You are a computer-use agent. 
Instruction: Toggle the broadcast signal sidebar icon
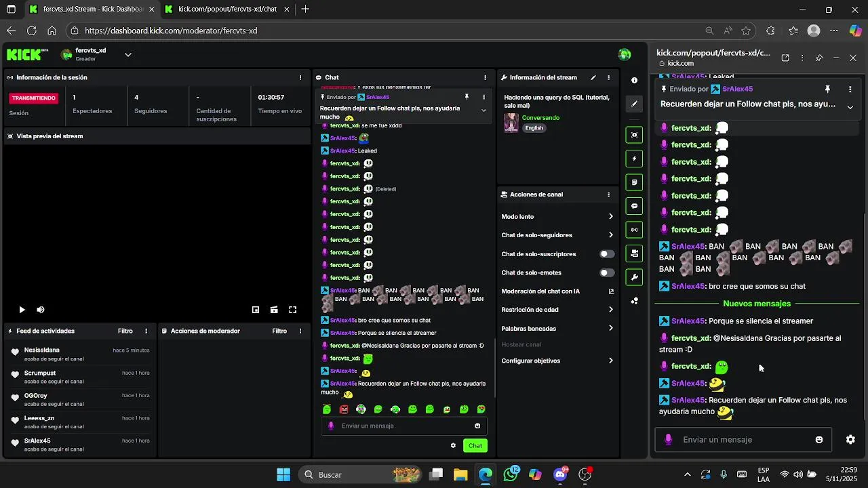pos(634,230)
